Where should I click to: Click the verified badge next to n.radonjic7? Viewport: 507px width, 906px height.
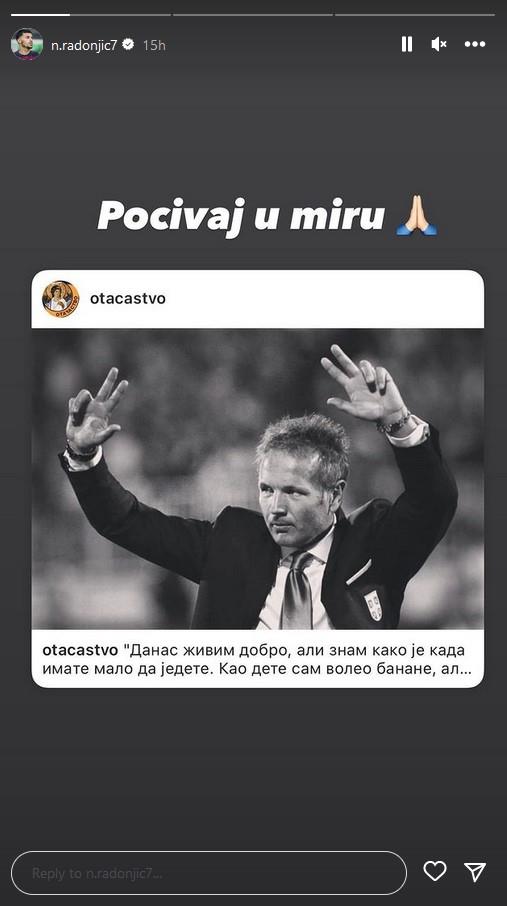[x=128, y=44]
